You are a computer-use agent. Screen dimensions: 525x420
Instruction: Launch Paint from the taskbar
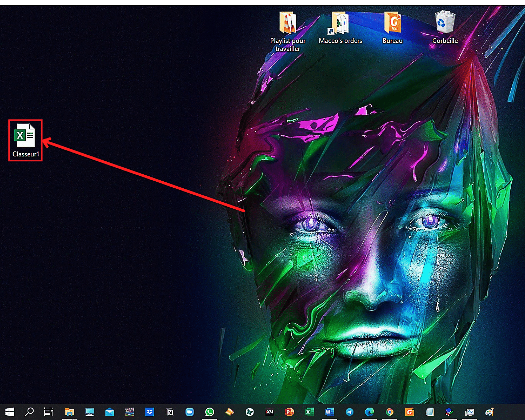tap(489, 412)
